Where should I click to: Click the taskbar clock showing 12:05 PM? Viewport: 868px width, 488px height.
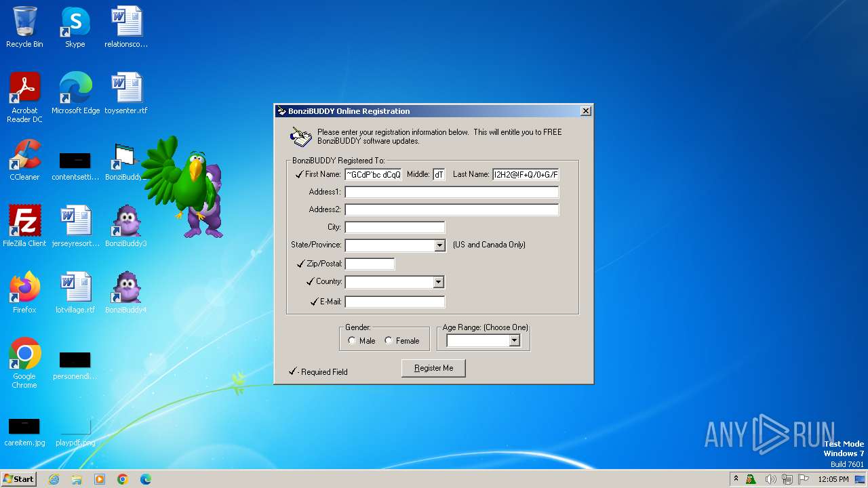coord(833,479)
